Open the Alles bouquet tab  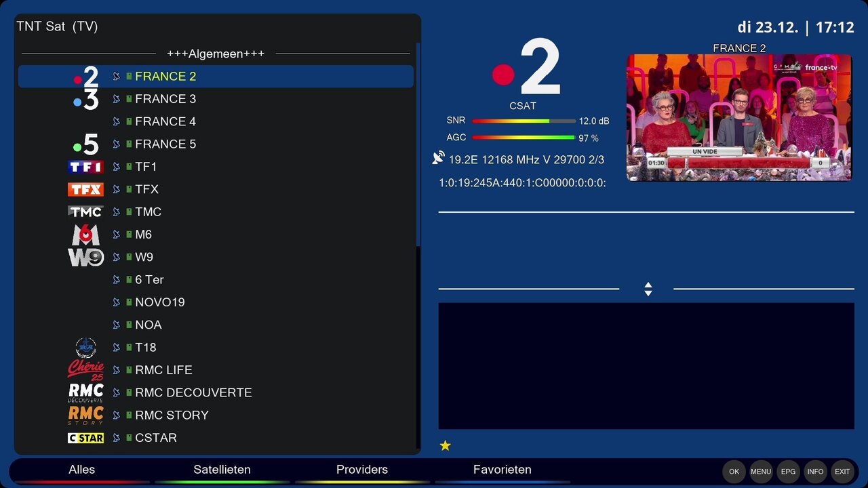click(x=82, y=470)
